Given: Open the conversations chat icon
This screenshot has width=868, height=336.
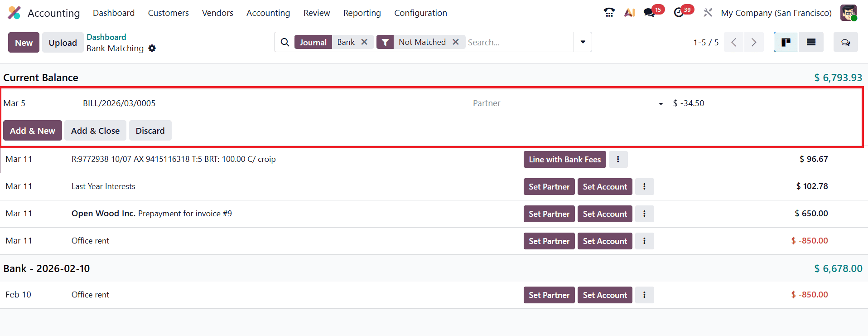Looking at the screenshot, I should click(650, 13).
